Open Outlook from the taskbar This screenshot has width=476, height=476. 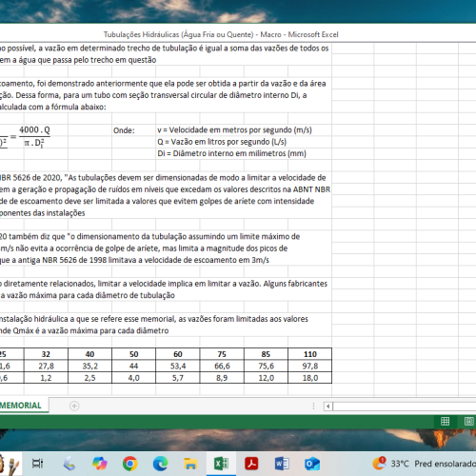click(x=312, y=464)
